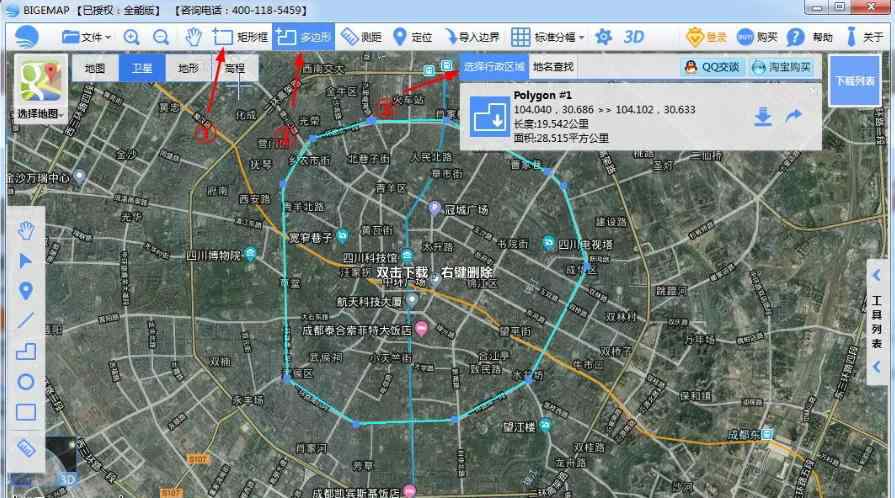Image resolution: width=895 pixels, height=498 pixels.
Task: Click the upper collapse chevron above 工具列表
Action: (877, 275)
